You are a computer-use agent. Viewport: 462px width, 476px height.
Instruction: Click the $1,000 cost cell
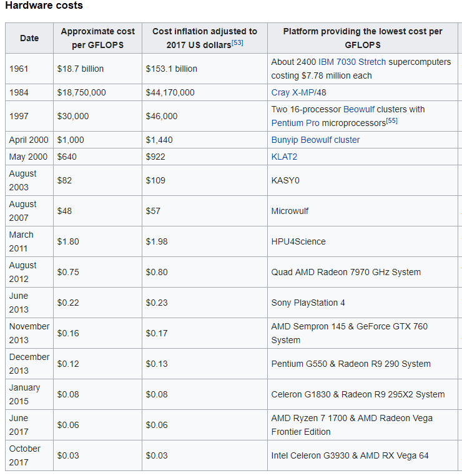pyautogui.click(x=97, y=140)
